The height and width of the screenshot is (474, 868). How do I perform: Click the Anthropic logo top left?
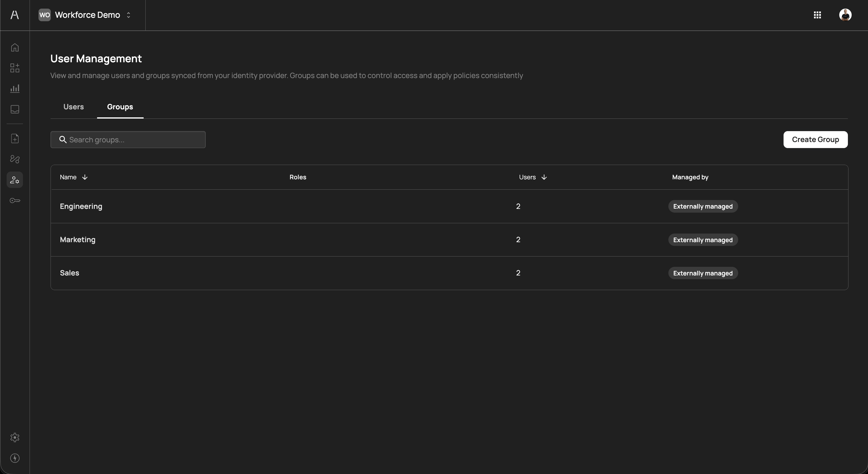click(14, 15)
